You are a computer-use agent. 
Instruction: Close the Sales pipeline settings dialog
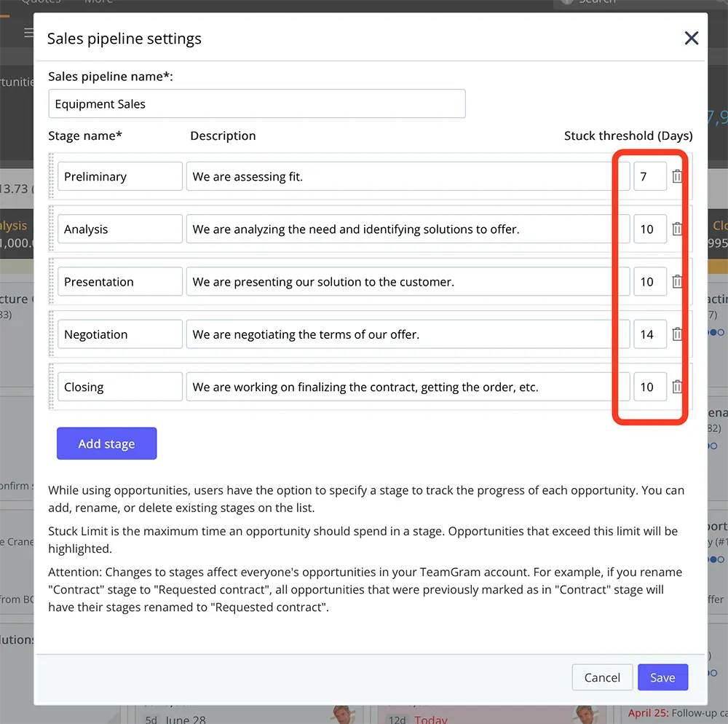691,39
